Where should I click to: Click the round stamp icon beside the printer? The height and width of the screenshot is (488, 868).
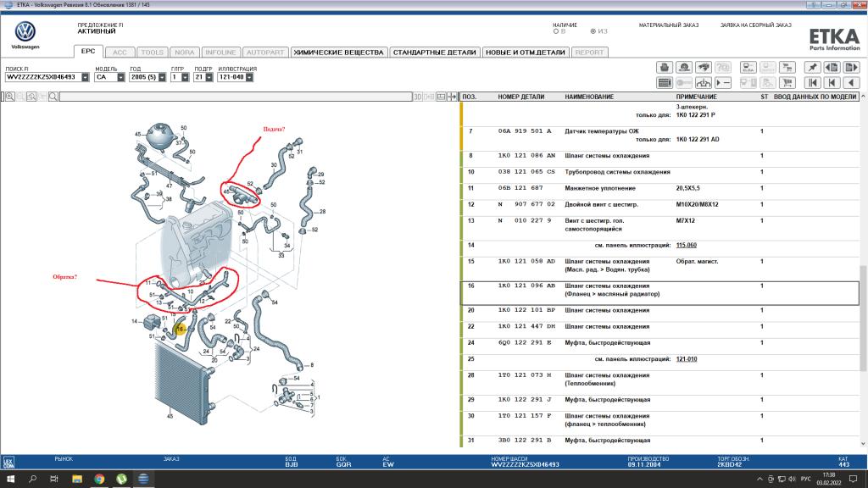pyautogui.click(x=684, y=68)
